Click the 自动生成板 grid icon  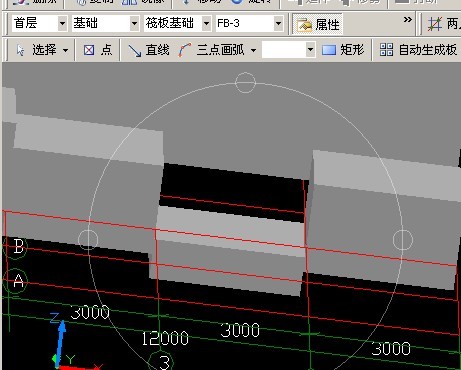386,50
